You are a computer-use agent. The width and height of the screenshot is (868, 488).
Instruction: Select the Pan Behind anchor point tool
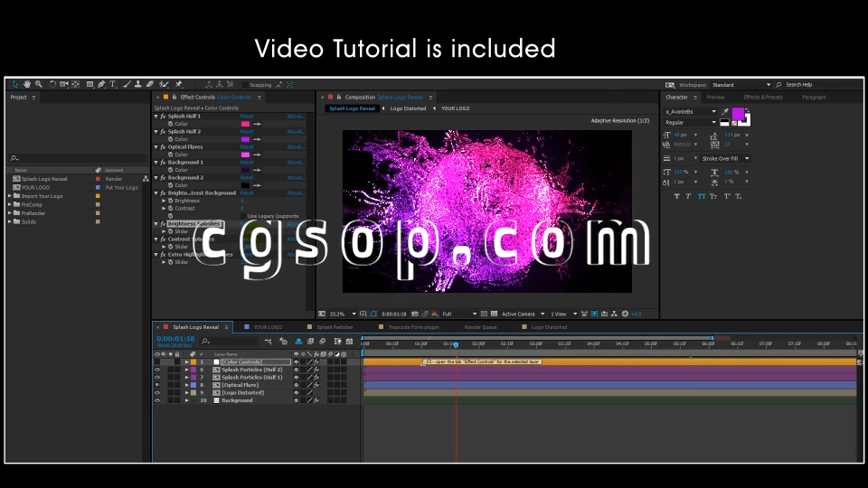tap(76, 84)
